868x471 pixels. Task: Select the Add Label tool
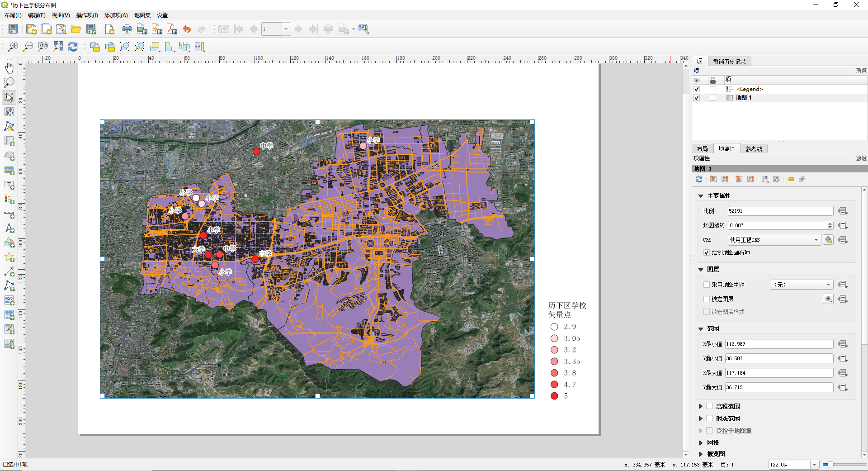(x=9, y=185)
